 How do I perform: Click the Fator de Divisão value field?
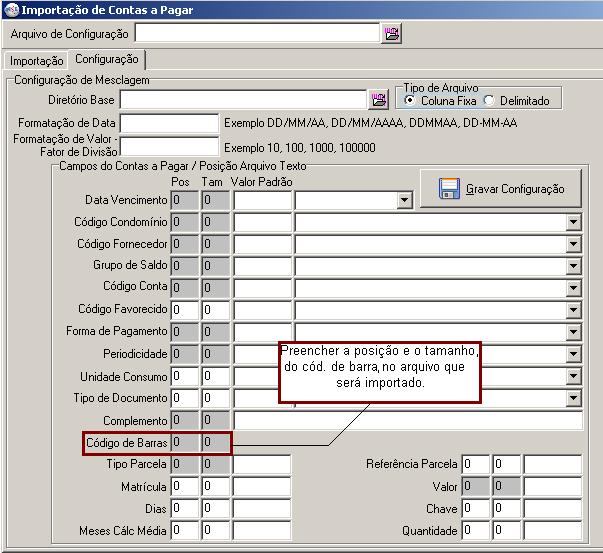pos(168,147)
